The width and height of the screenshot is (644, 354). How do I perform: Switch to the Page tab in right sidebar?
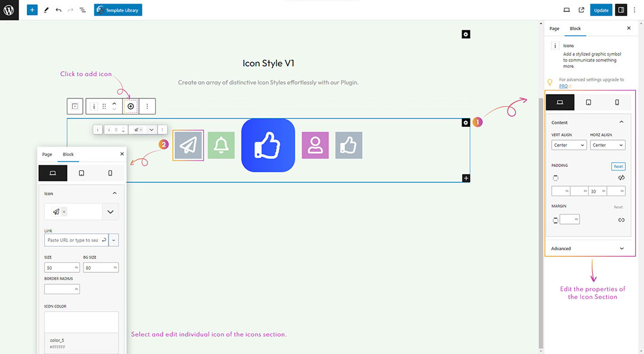pyautogui.click(x=555, y=29)
